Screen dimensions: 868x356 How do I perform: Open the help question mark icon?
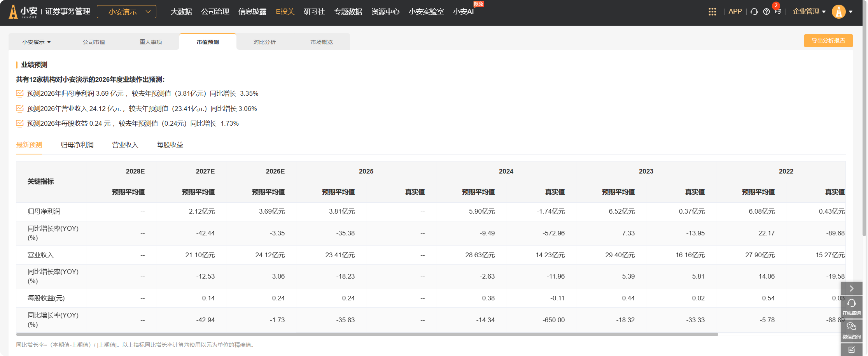[766, 12]
